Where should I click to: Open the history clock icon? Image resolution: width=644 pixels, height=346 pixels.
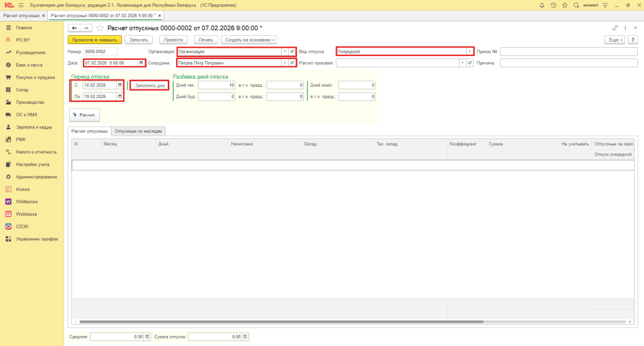[x=553, y=5]
